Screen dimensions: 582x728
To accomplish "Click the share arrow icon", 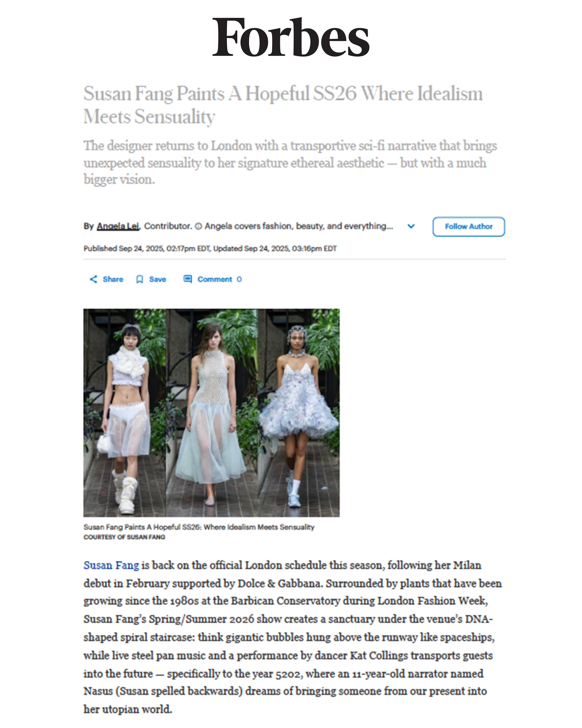I will coord(93,279).
